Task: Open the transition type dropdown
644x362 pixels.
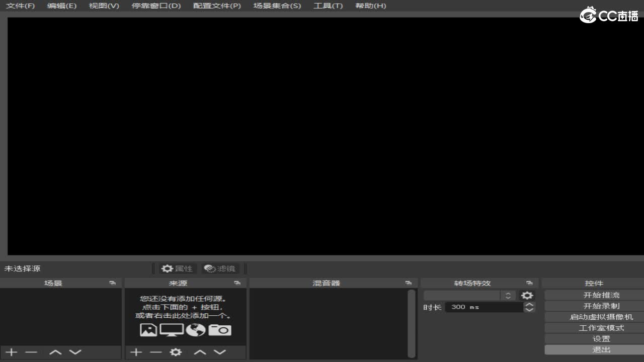Action: click(x=470, y=295)
